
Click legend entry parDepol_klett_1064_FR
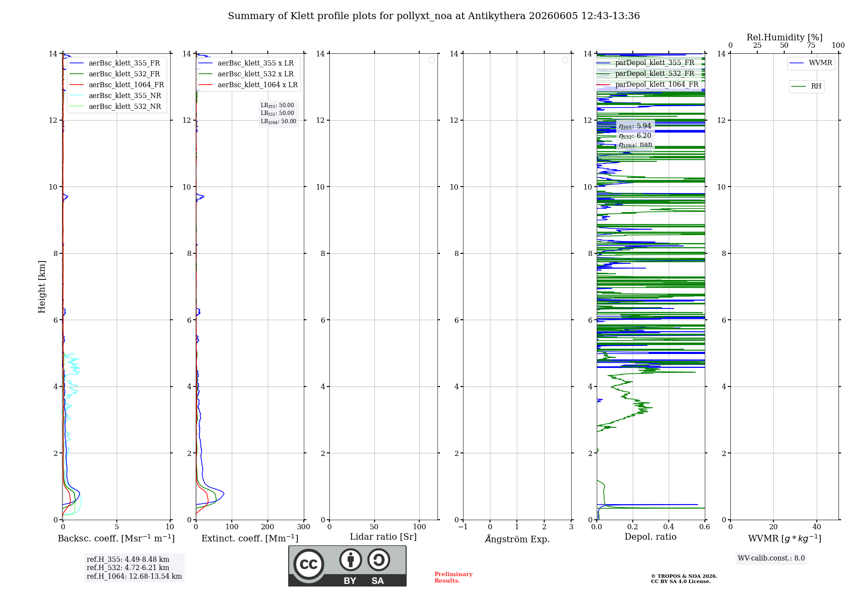(x=648, y=85)
